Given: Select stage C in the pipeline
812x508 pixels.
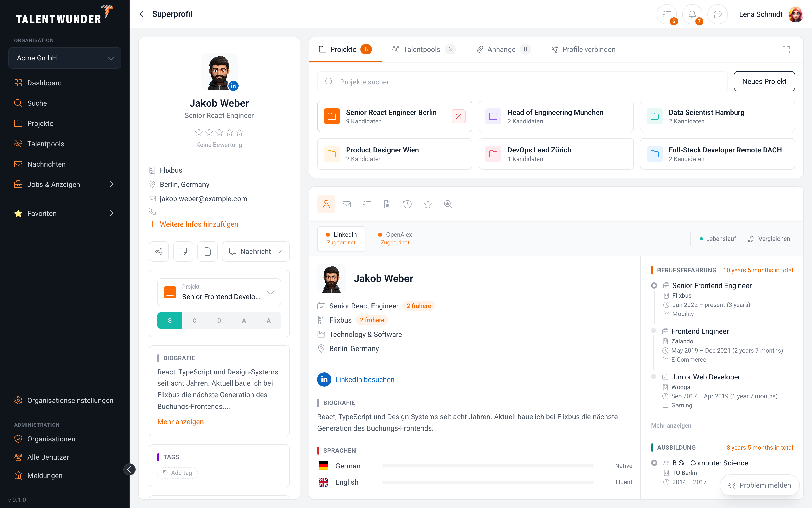Looking at the screenshot, I should click(194, 321).
